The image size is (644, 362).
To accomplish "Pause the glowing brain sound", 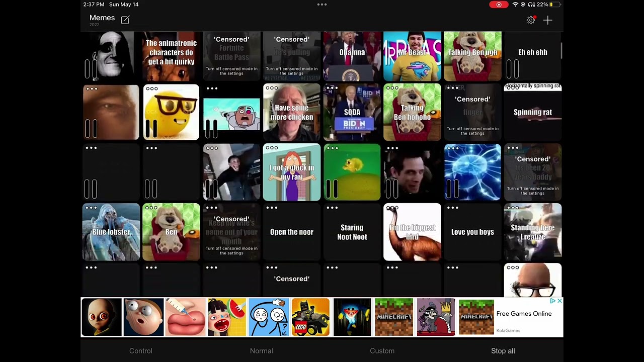I will pyautogui.click(x=452, y=189).
